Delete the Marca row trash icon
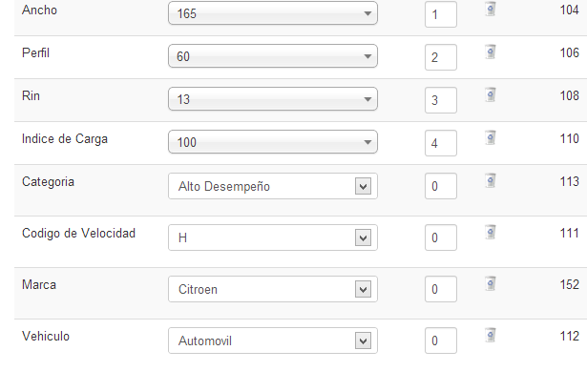This screenshot has height=392, width=587. point(491,284)
